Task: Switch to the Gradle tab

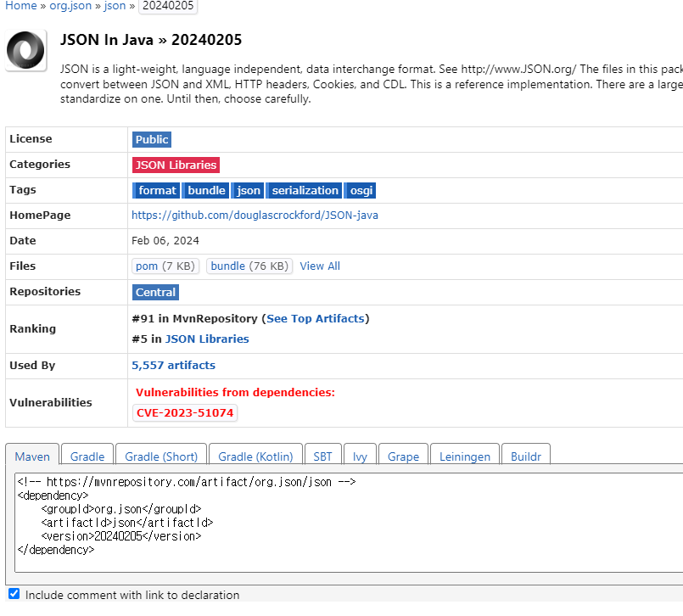Action: pyautogui.click(x=87, y=456)
